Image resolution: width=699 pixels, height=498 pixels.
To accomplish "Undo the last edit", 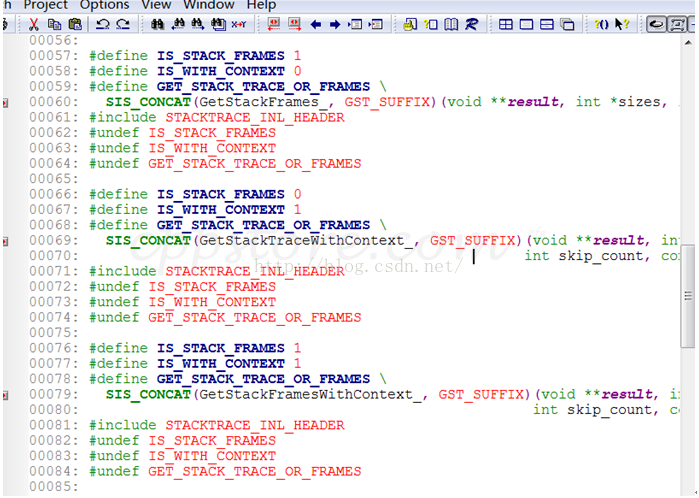I will [x=102, y=24].
